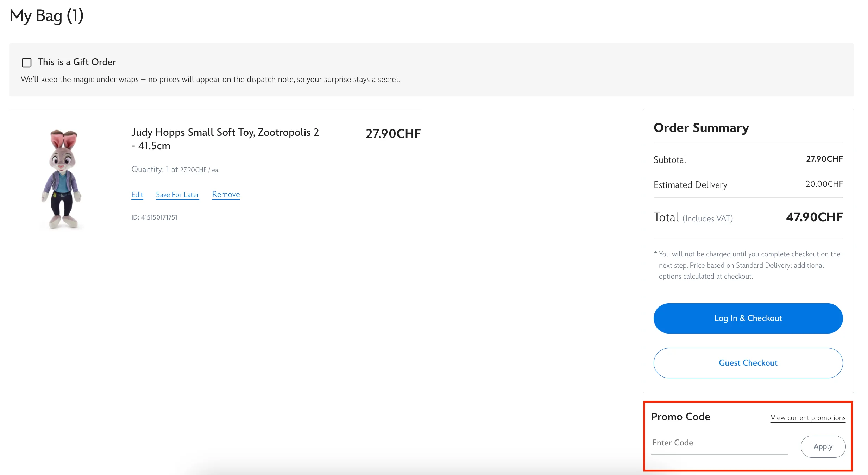Save the Judy Hopps toy for later
868x475 pixels.
(177, 194)
